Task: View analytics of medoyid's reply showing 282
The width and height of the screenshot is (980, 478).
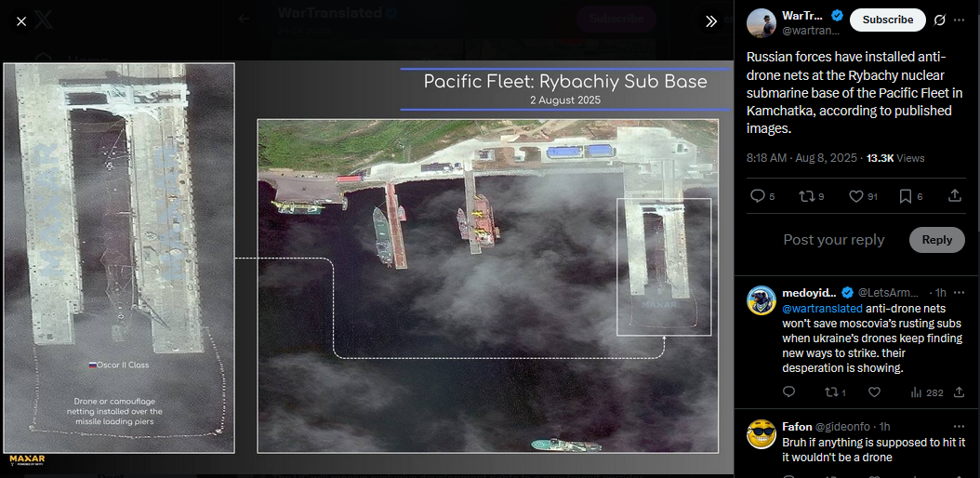Action: coord(927,392)
